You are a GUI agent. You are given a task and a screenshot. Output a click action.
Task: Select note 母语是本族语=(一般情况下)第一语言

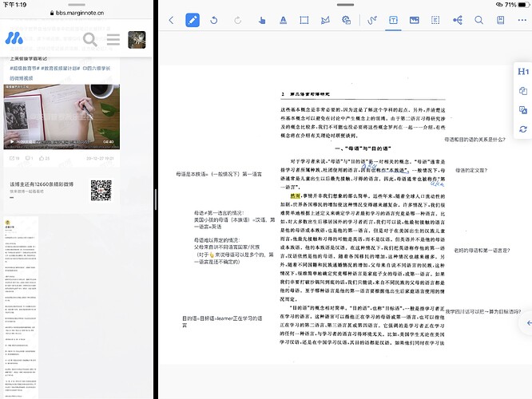pos(219,174)
